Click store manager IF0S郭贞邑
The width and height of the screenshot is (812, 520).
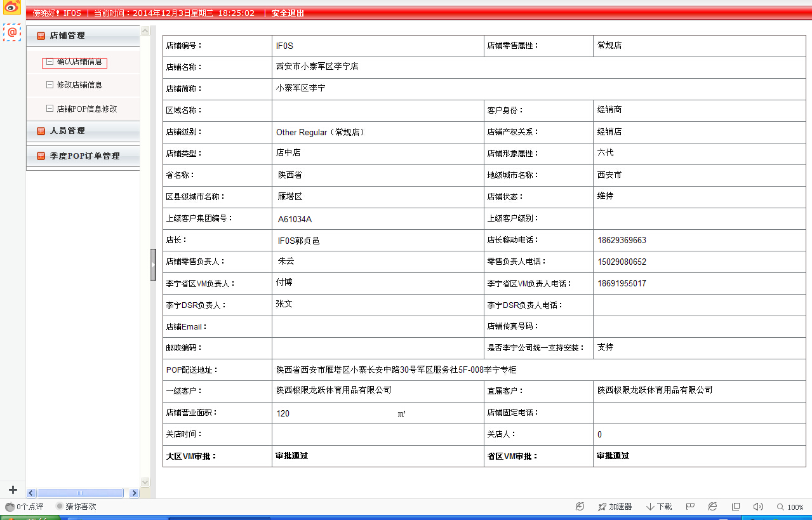pos(298,241)
